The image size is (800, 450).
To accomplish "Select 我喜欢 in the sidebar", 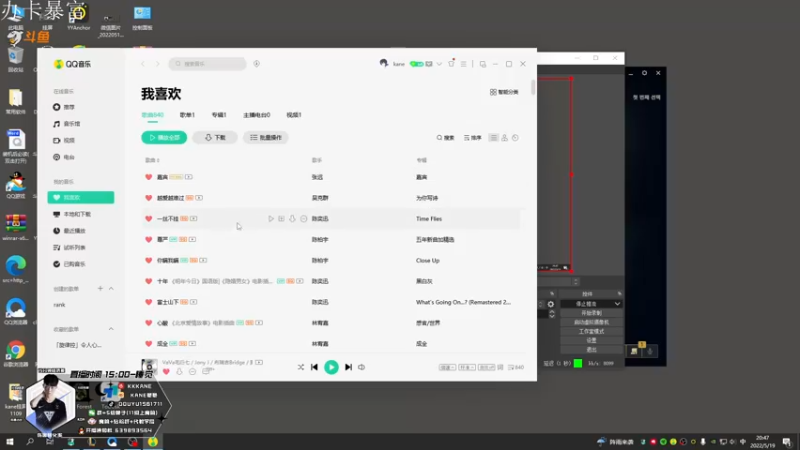I will click(81, 197).
